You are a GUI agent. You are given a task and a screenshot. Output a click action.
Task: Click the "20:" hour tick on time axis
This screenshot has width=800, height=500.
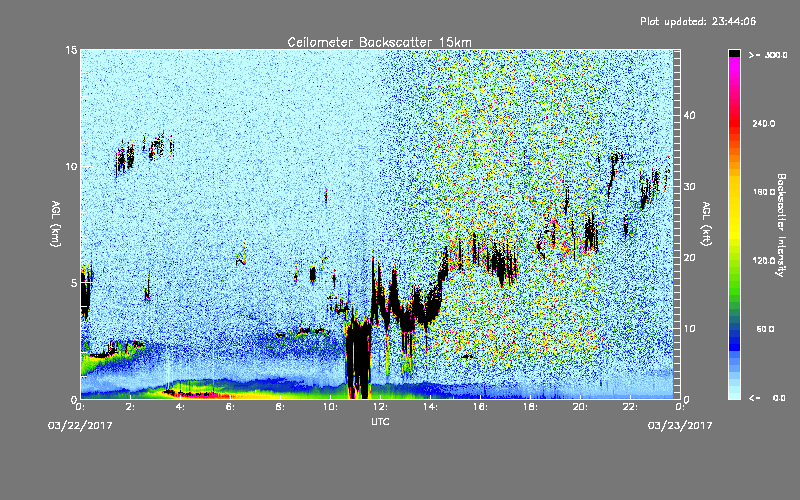580,407
